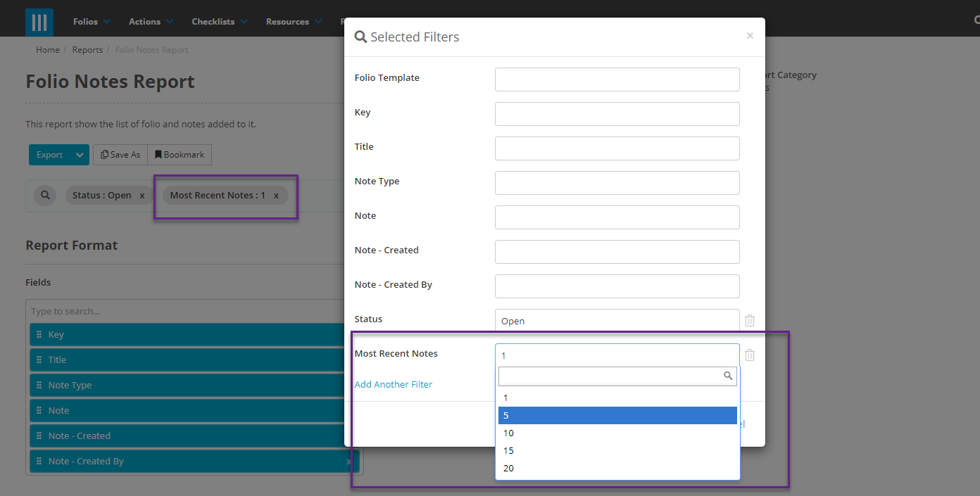Click the search magnifier icon beside filter chips
This screenshot has width=980, height=496.
[44, 195]
